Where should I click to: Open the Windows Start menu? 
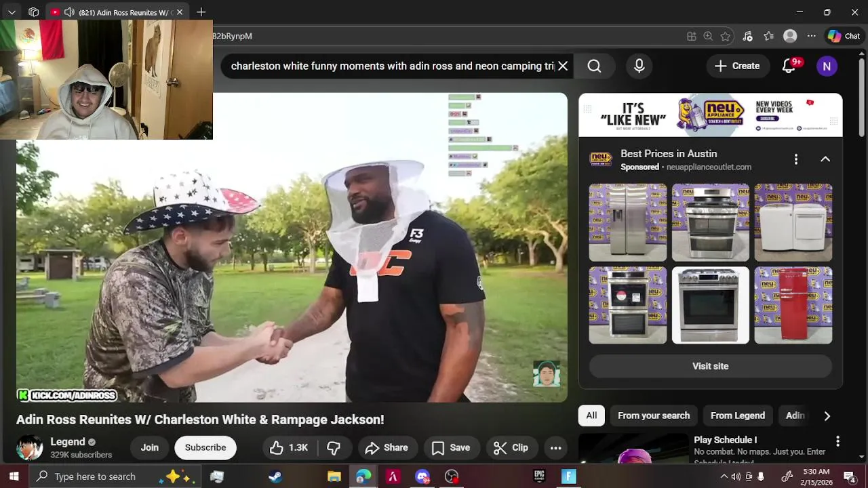[14, 476]
